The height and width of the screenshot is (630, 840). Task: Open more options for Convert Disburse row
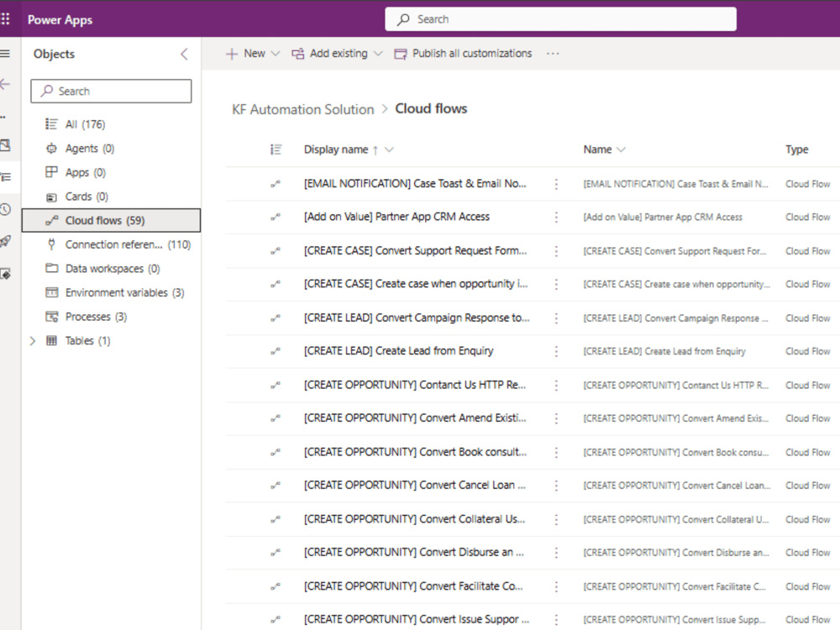tap(556, 553)
